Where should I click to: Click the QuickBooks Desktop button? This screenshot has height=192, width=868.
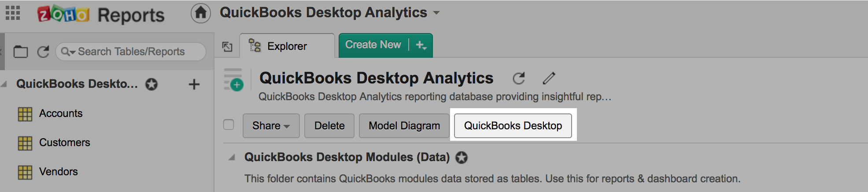point(513,126)
